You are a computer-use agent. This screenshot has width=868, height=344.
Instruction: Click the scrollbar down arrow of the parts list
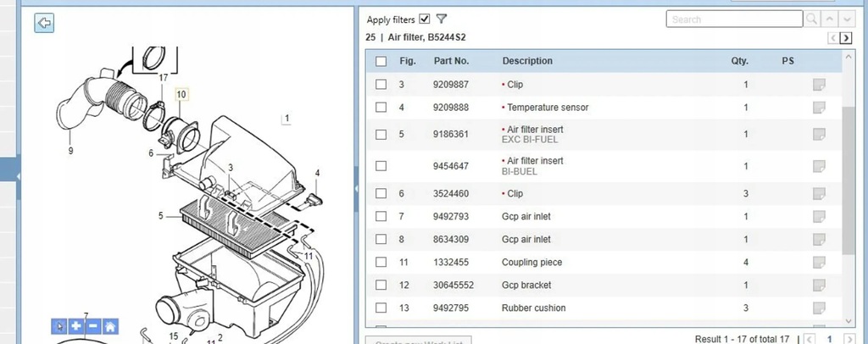pos(849,321)
